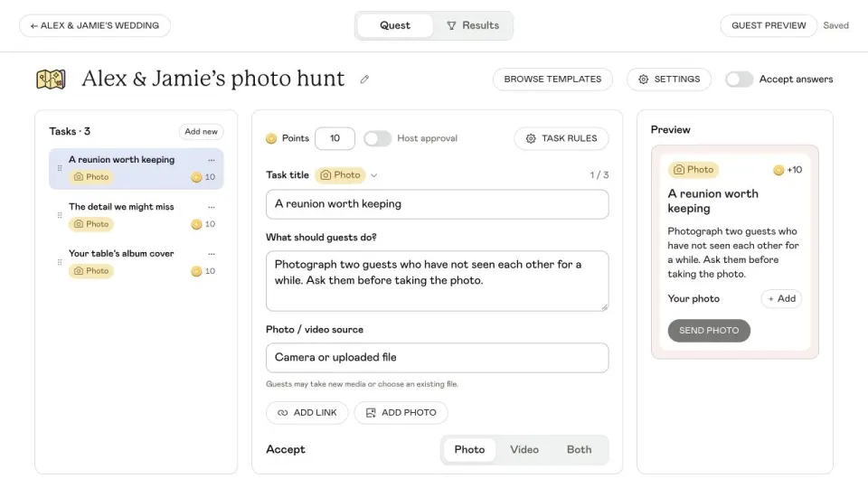The width and height of the screenshot is (868, 488).
Task: Click the image icon in ADD PHOTO
Action: click(371, 413)
